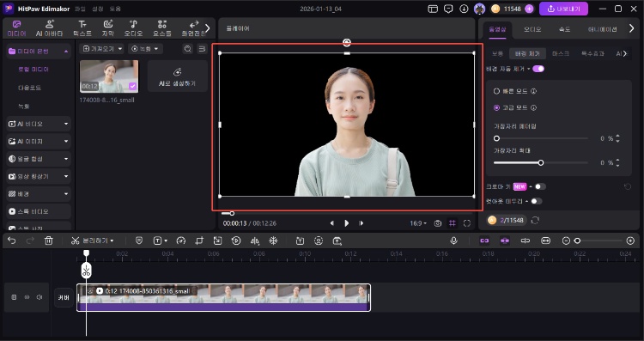This screenshot has width=644, height=341.
Task: Click the download icon in the title bar
Action: coord(464,9)
